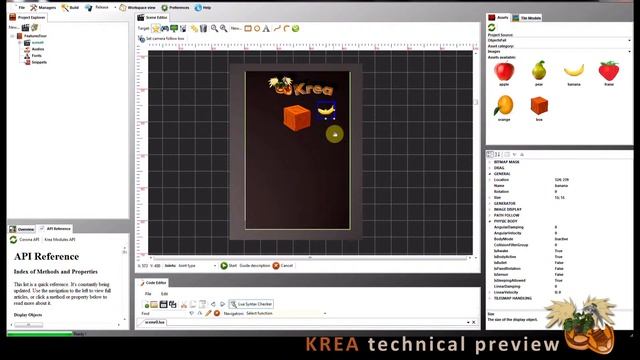
Task: Open the Build menu
Action: pos(70,8)
